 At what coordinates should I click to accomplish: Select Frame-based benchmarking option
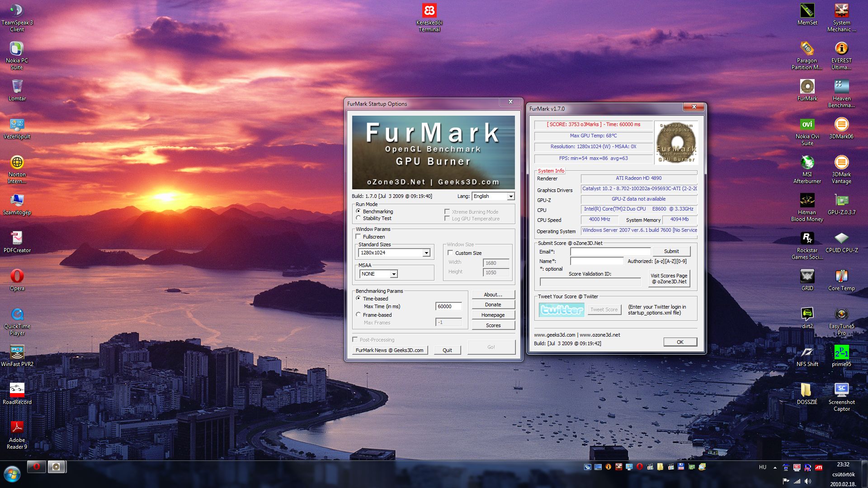pyautogui.click(x=359, y=315)
